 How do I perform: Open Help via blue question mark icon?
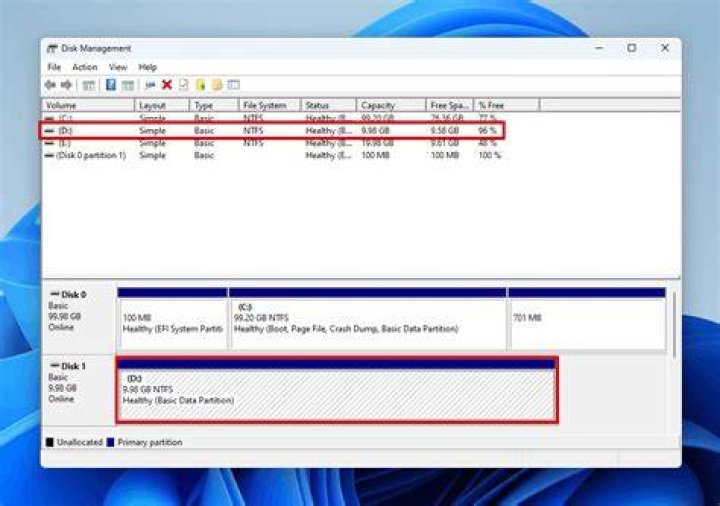pyautogui.click(x=111, y=84)
